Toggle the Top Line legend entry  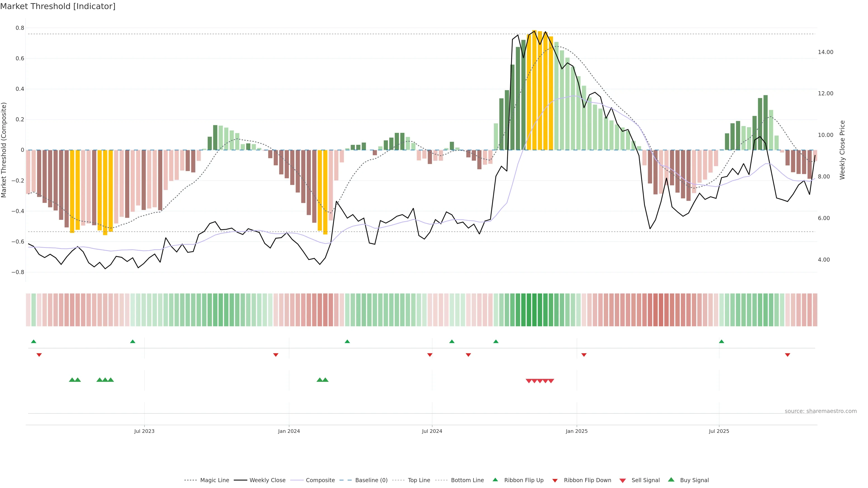419,480
